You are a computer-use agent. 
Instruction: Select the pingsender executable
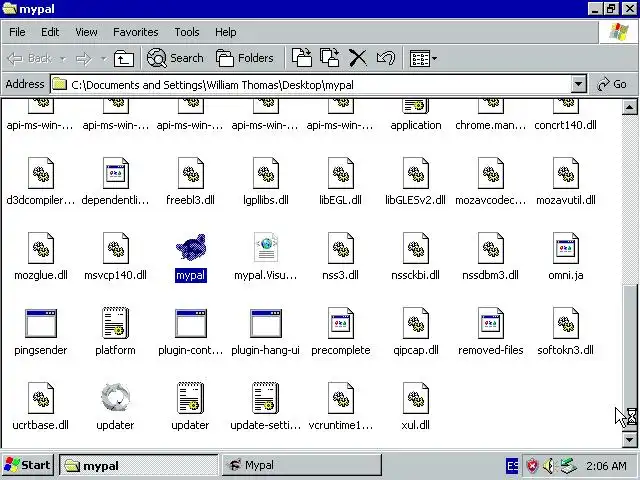click(x=41, y=332)
